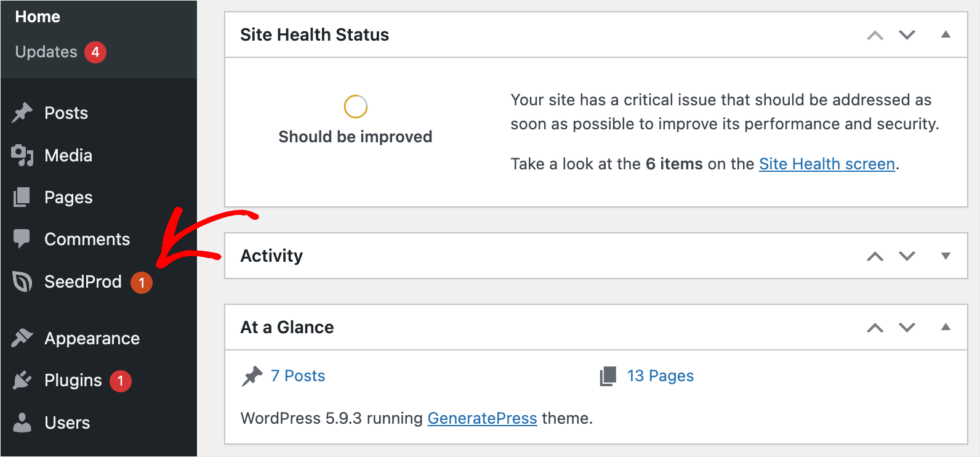Move Site Health Status widget down
The height and width of the screenshot is (457, 980).
(907, 35)
